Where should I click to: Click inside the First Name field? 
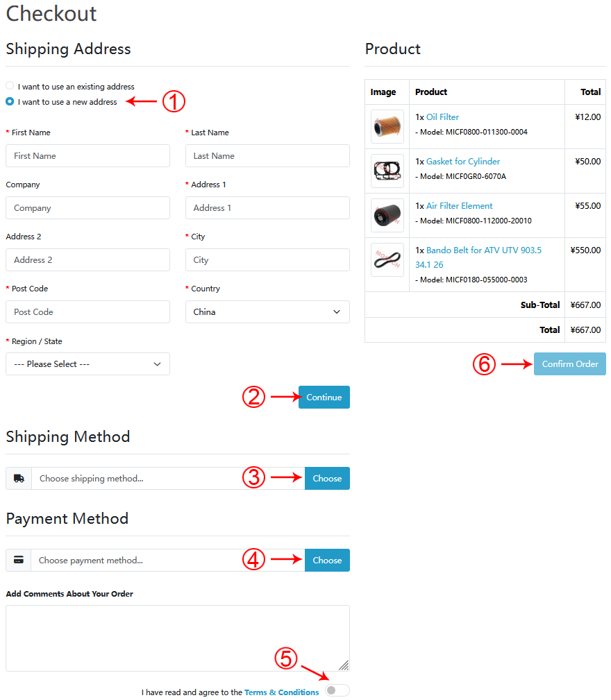click(x=87, y=155)
